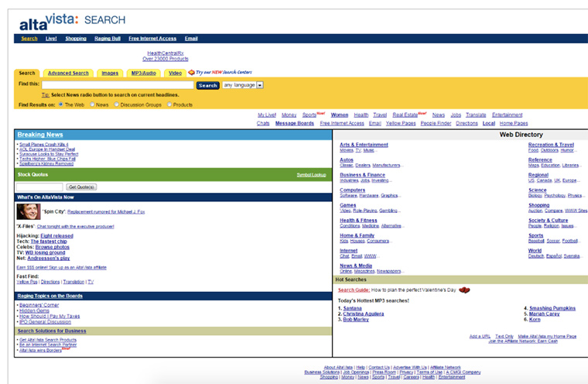The image size is (588, 384).
Task: Open The fastest chip tech link
Action: point(49,242)
